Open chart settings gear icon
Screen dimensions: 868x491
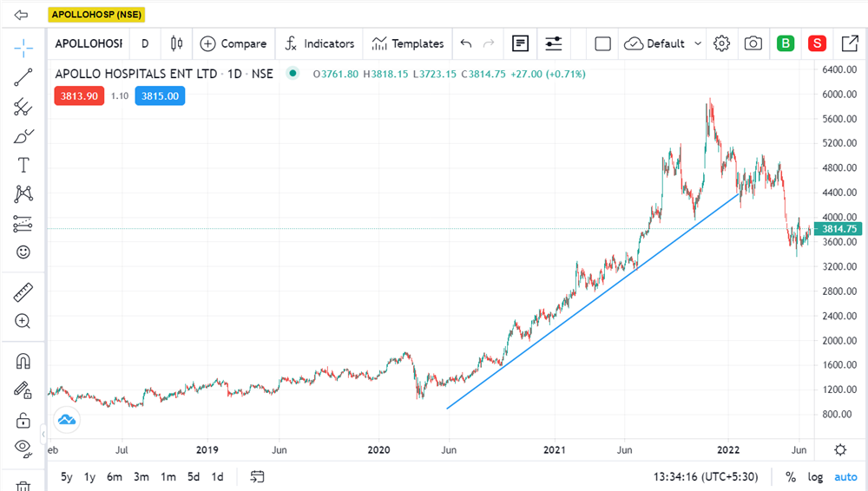(x=722, y=43)
